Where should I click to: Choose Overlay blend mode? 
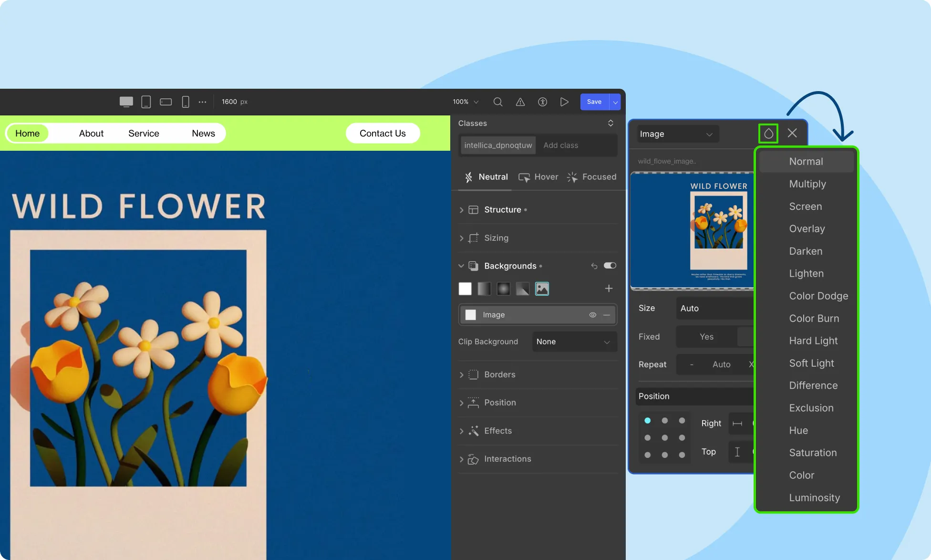tap(807, 229)
